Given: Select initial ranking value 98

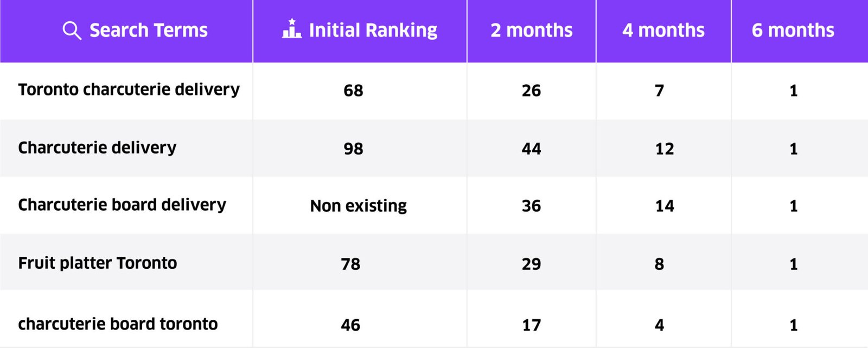Looking at the screenshot, I should tap(353, 149).
